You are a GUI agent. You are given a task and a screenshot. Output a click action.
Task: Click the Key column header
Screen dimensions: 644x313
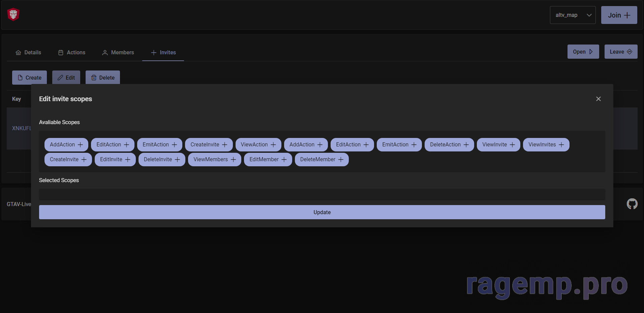coord(17,99)
